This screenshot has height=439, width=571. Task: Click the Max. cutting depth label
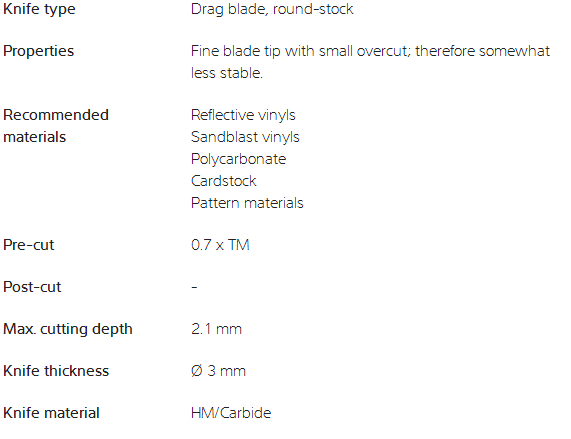coord(68,329)
